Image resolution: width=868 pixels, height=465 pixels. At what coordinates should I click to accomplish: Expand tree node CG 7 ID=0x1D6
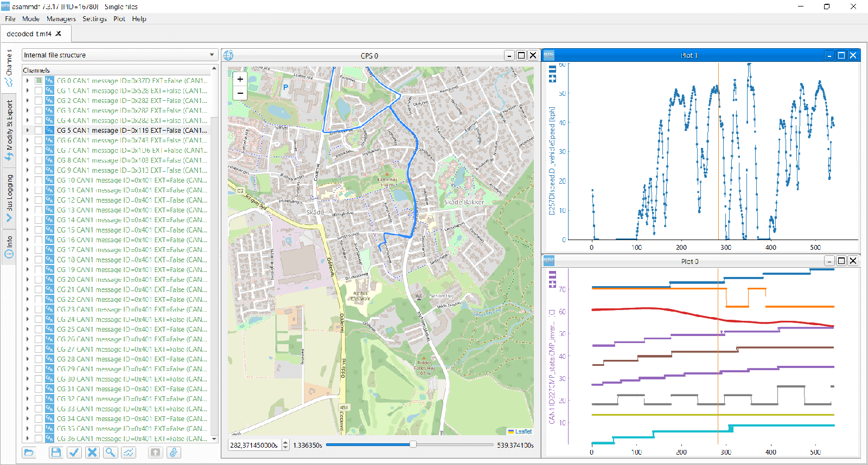tap(28, 150)
